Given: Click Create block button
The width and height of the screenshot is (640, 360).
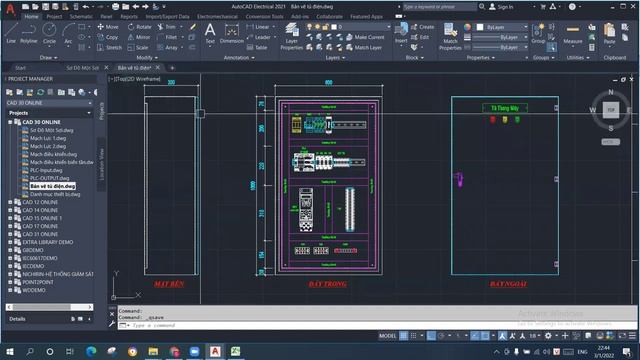Looking at the screenshot, I should (422, 27).
